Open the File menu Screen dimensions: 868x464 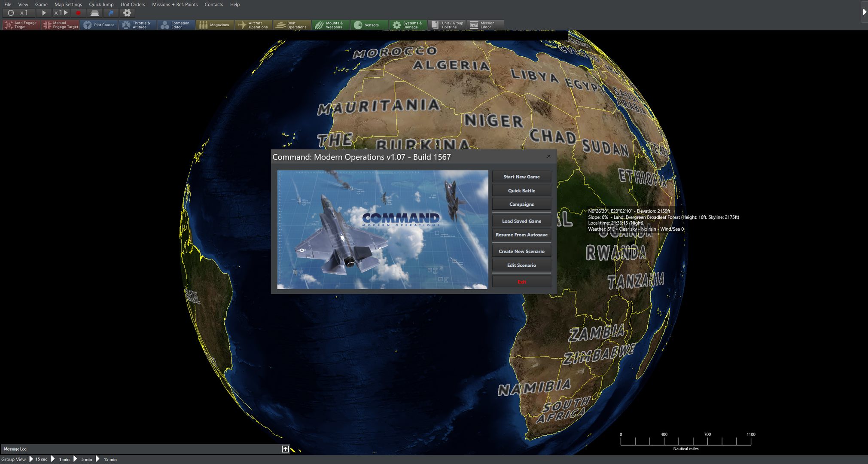(x=8, y=4)
